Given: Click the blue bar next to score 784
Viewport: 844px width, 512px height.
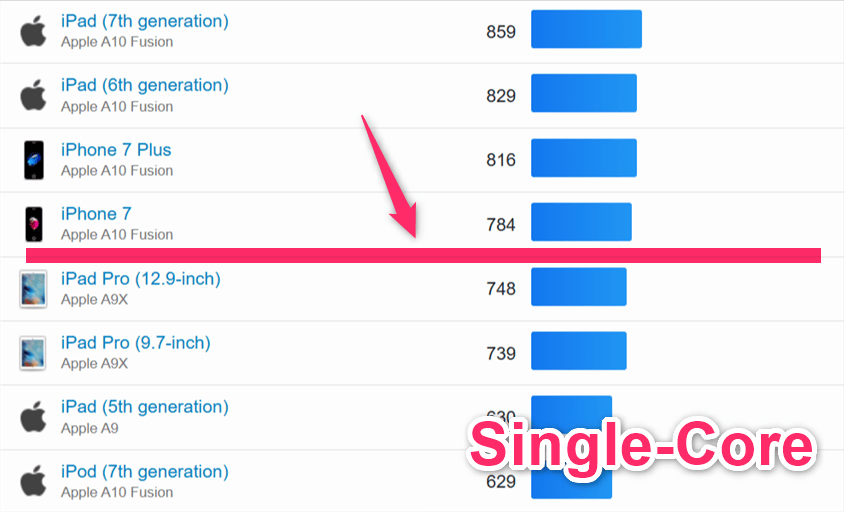Looking at the screenshot, I should [x=581, y=222].
